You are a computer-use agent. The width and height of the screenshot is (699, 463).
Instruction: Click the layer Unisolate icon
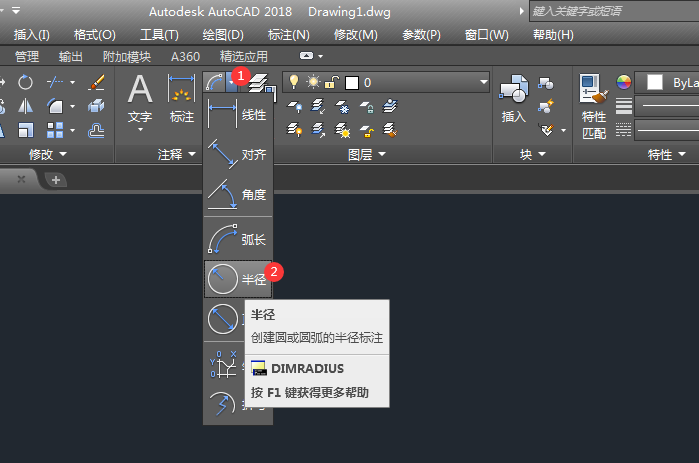[318, 130]
